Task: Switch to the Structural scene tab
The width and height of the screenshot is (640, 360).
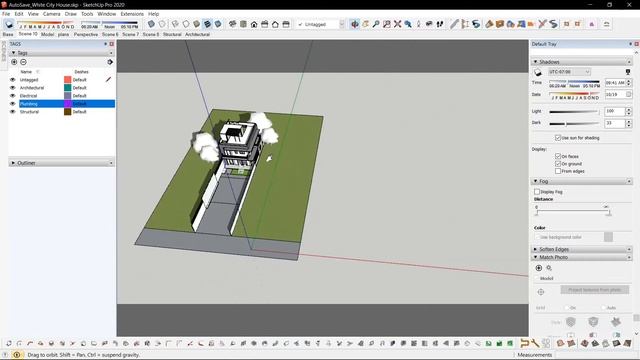Action: pos(172,34)
